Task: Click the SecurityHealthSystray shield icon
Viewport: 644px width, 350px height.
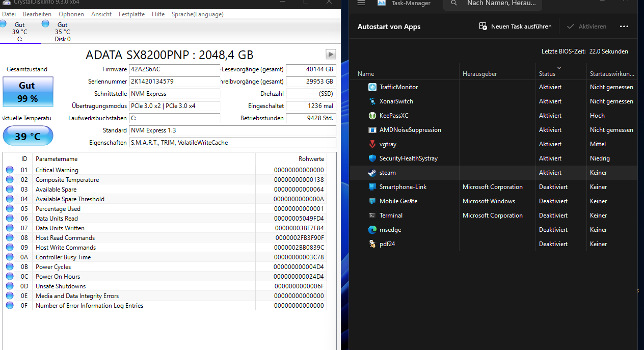Action: [372, 158]
